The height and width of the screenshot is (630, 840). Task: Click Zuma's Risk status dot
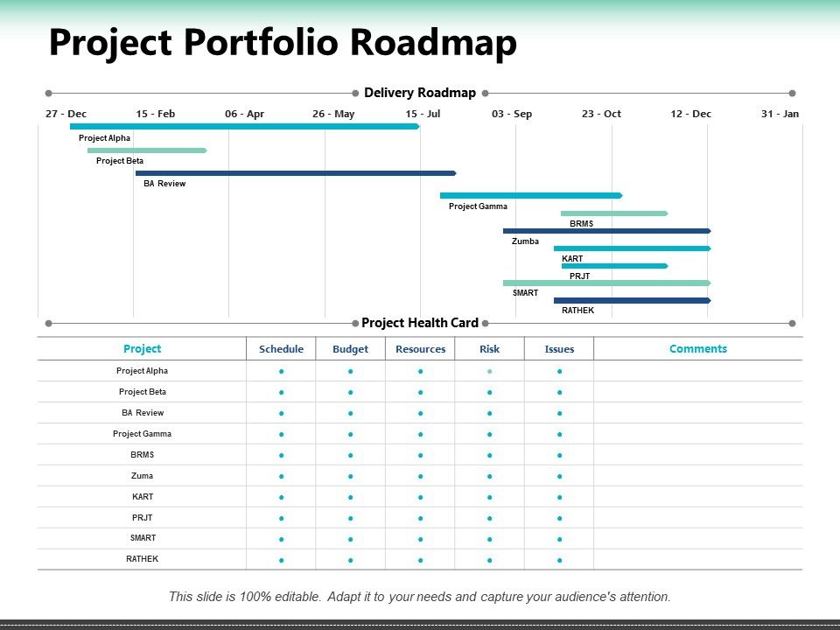(490, 476)
